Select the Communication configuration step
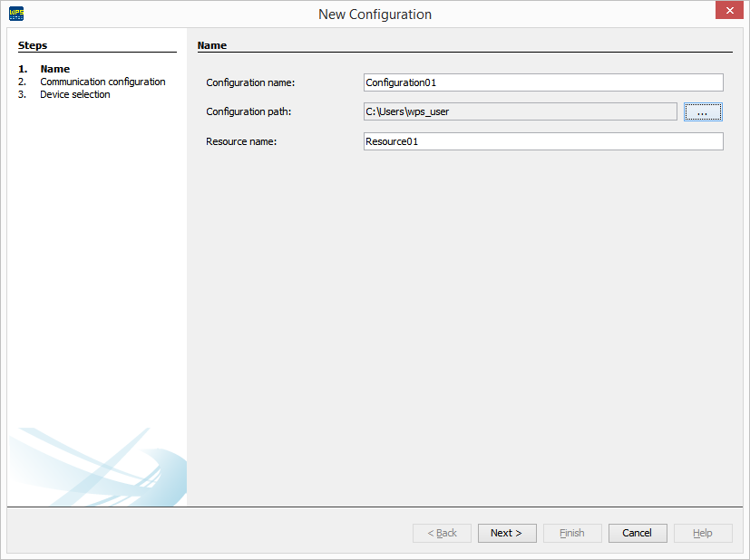Image resolution: width=750 pixels, height=560 pixels. (x=102, y=82)
